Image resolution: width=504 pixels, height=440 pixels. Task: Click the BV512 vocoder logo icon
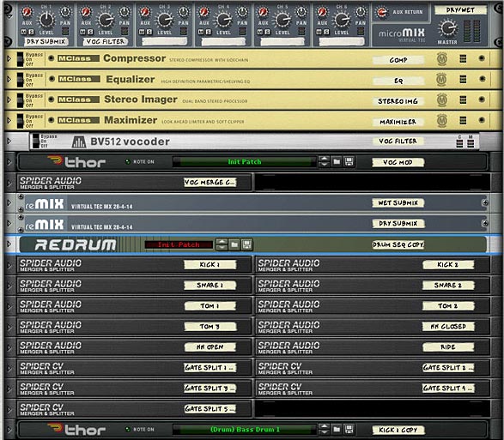coord(79,142)
